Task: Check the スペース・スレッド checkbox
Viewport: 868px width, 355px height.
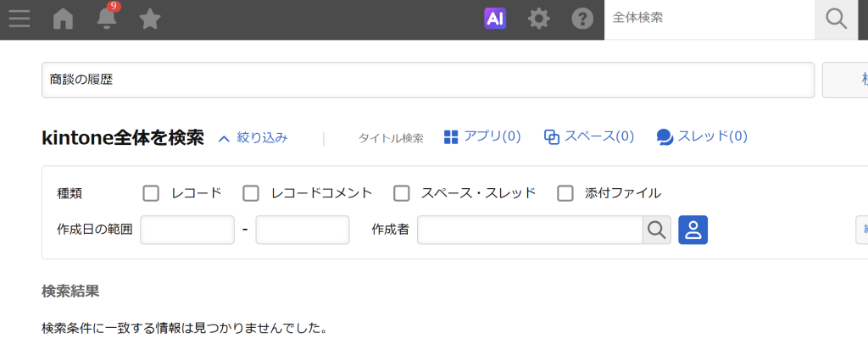Action: [x=401, y=193]
